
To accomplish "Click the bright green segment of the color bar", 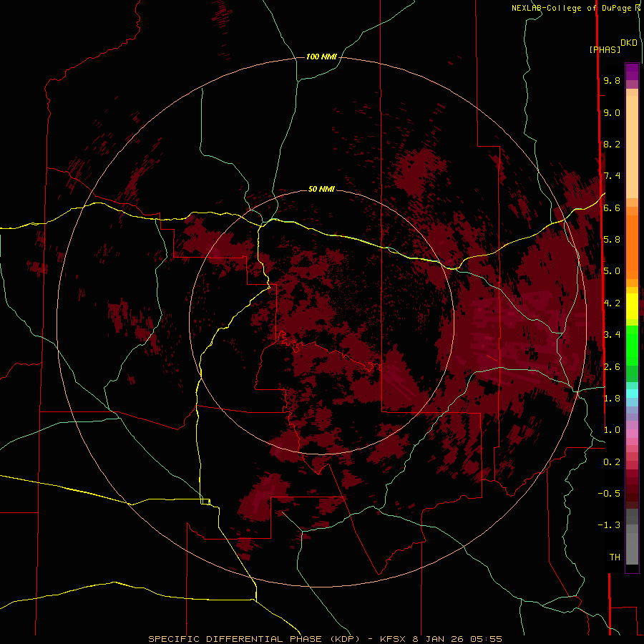I will pyautogui.click(x=632, y=345).
